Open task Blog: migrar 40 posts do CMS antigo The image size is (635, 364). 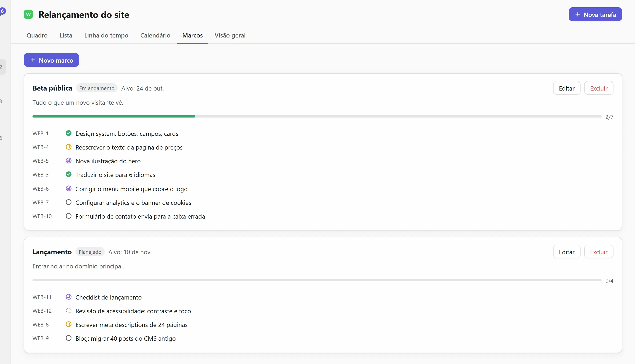[x=126, y=339]
